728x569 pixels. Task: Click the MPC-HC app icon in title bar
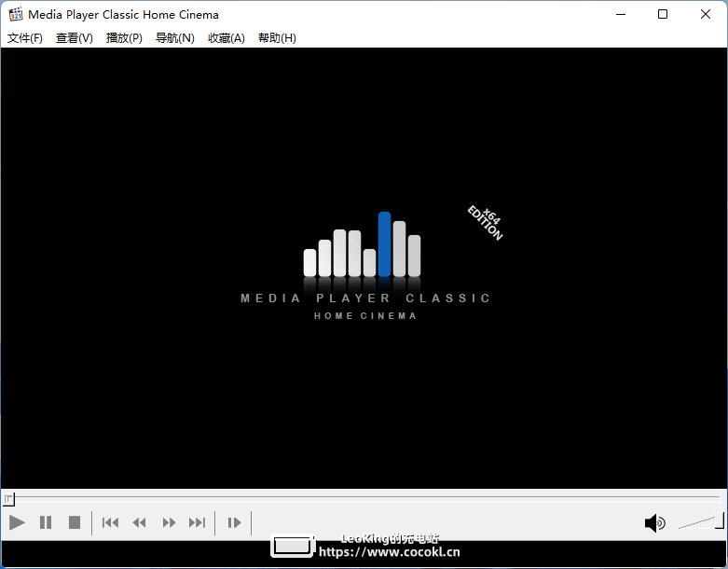point(15,14)
